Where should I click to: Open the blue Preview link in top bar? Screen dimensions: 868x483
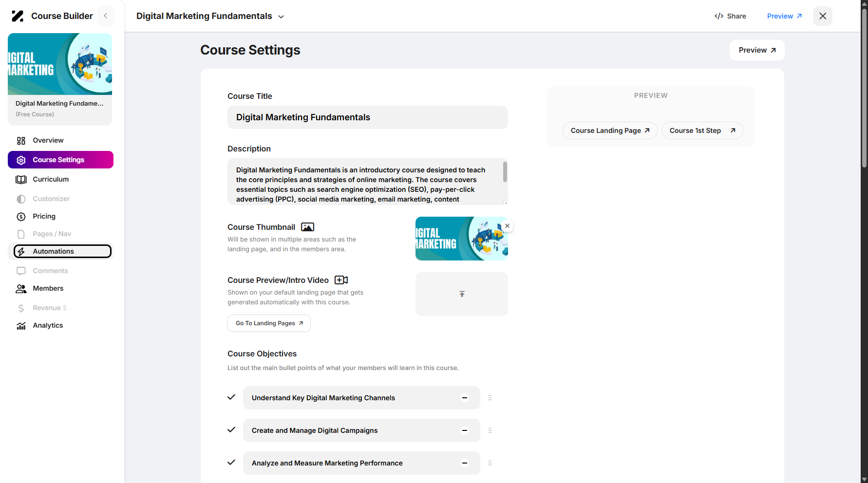coord(784,16)
